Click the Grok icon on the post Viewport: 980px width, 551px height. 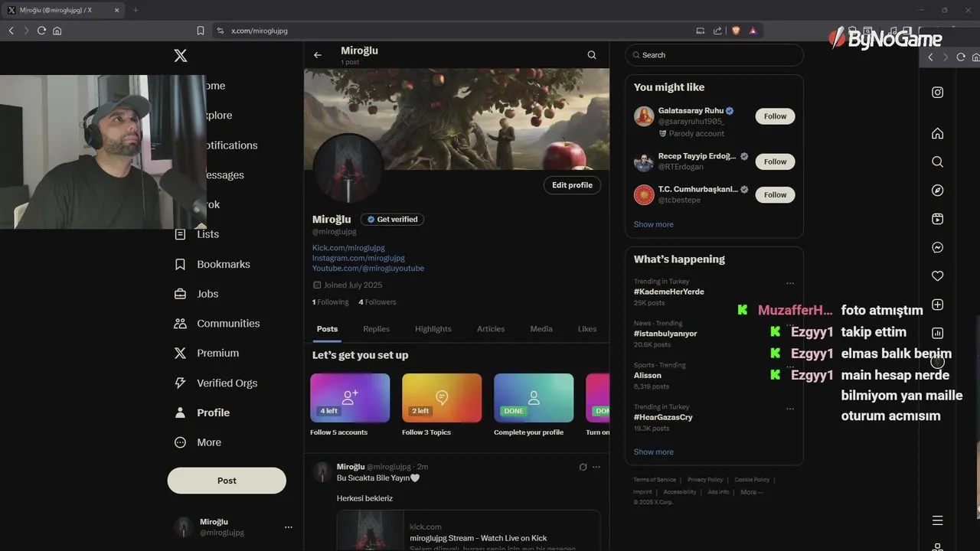tap(583, 467)
